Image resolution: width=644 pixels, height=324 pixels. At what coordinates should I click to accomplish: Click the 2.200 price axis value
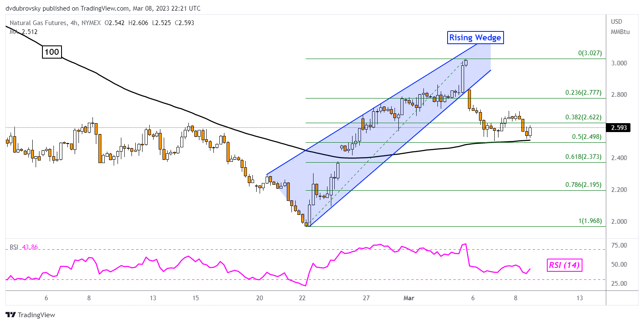[x=619, y=190]
